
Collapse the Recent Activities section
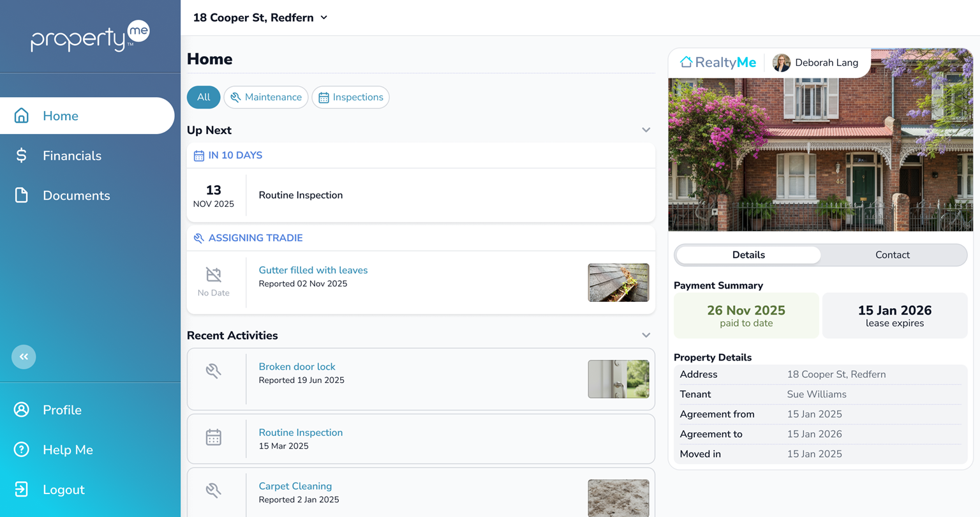(646, 336)
